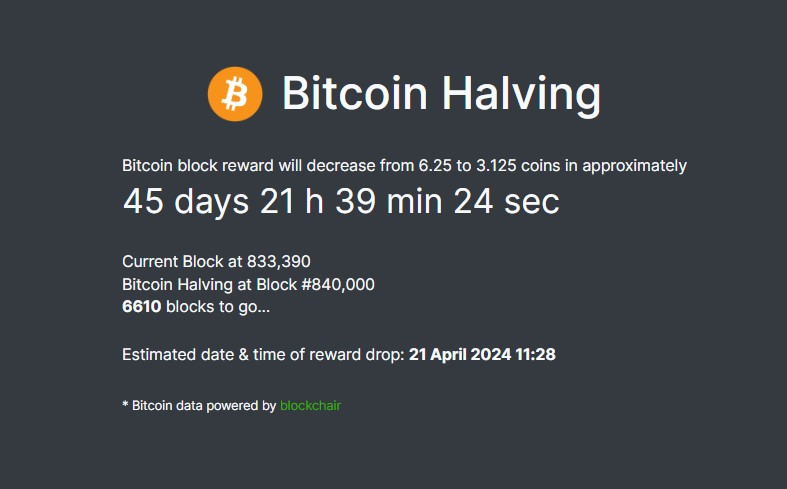This screenshot has width=787, height=489.
Task: Click the estimated date 21 April 2024
Action: pos(460,355)
